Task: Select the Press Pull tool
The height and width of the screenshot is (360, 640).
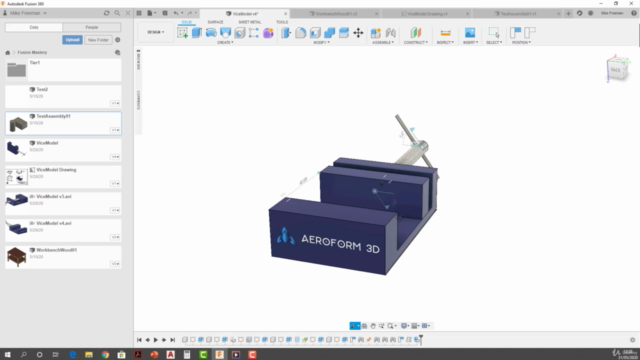Action: pos(286,33)
